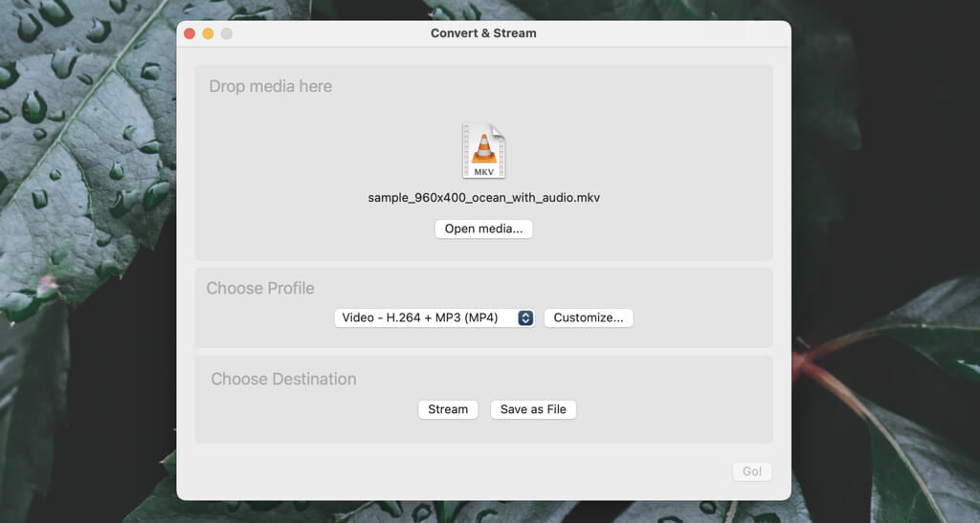The height and width of the screenshot is (523, 980).
Task: Click the Go! button
Action: pyautogui.click(x=752, y=471)
